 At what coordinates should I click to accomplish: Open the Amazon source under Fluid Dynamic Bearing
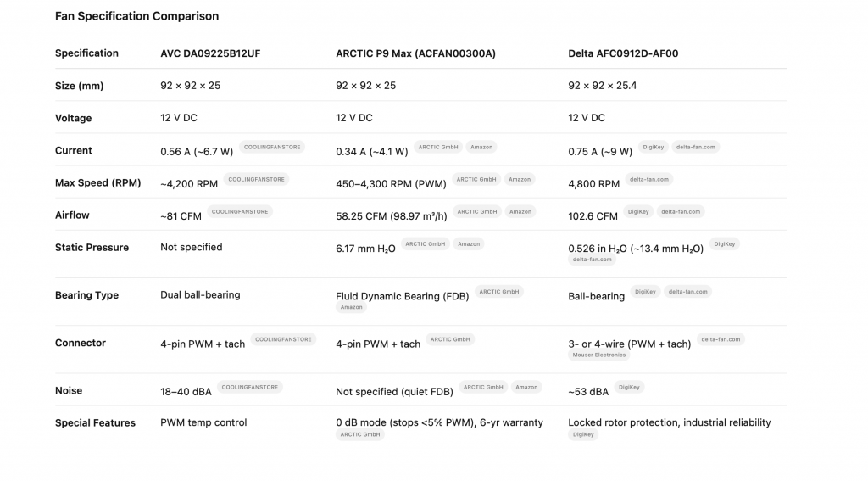352,307
